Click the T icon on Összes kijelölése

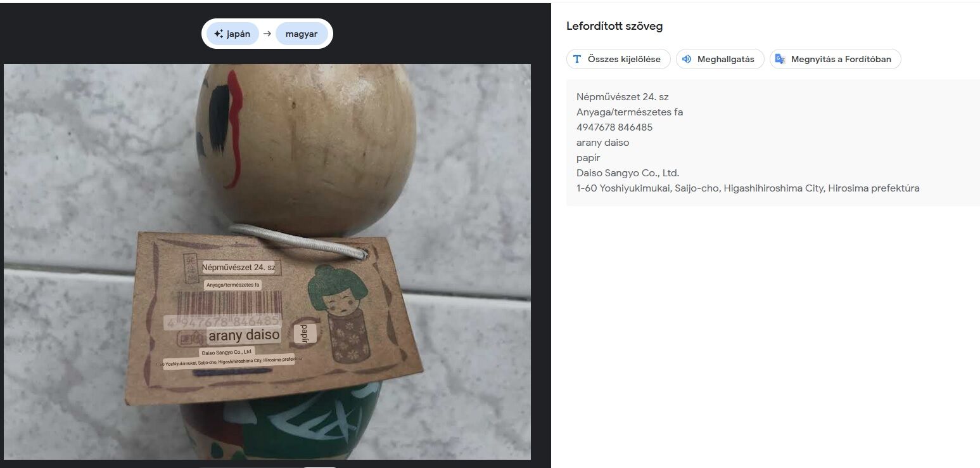tap(577, 59)
